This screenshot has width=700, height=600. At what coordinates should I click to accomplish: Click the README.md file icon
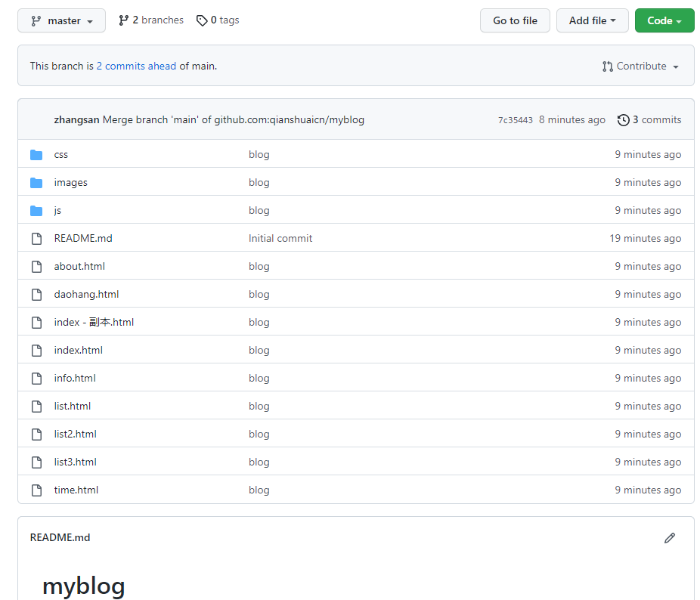[36, 239]
